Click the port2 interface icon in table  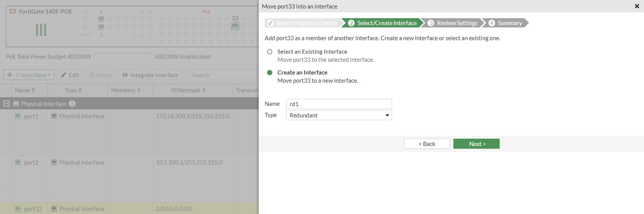[18, 162]
